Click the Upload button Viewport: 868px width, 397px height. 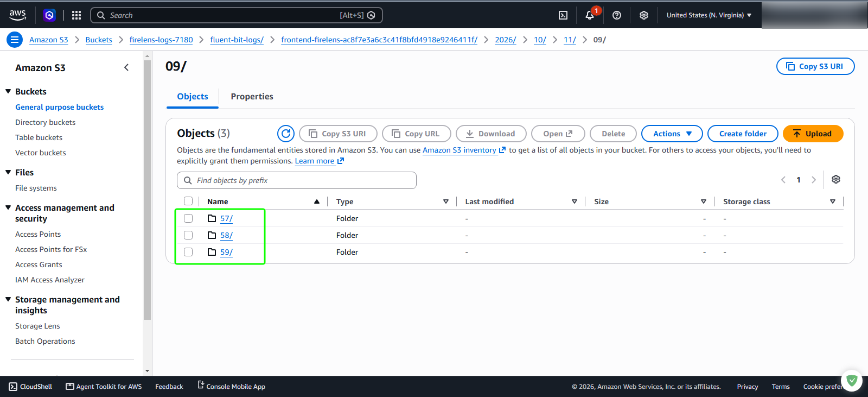point(813,134)
